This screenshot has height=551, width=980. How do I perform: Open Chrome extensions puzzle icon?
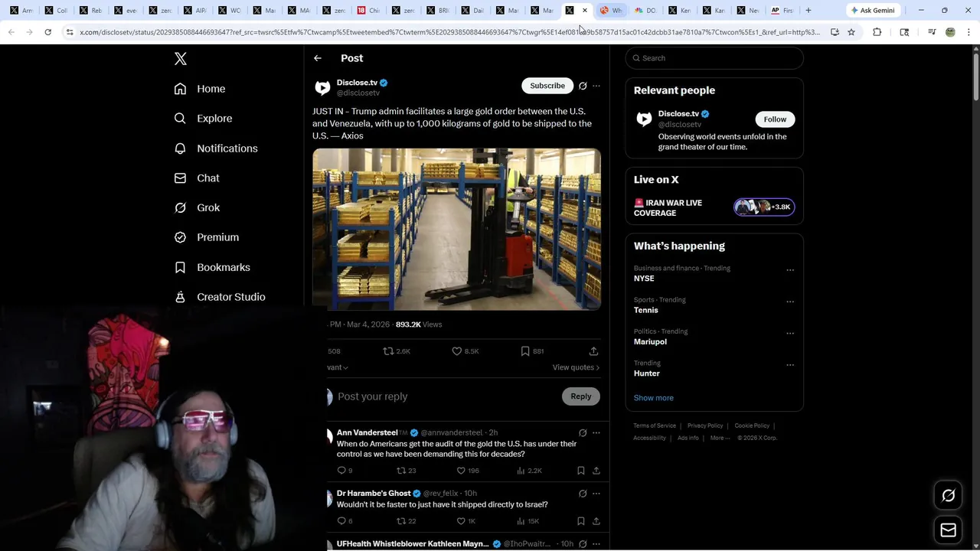[x=877, y=32]
